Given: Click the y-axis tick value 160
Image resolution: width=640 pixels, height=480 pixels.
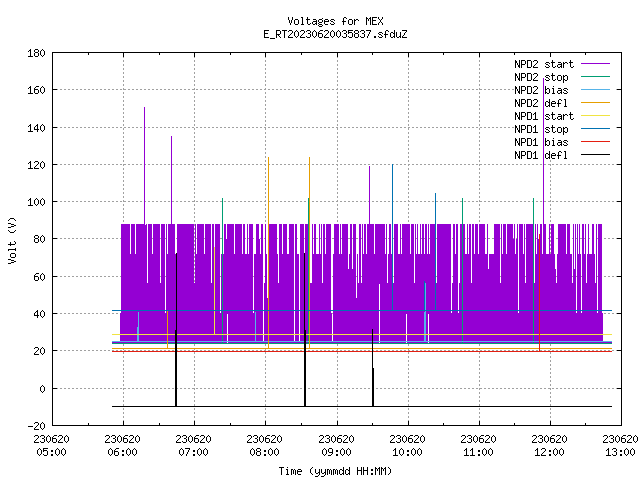Looking at the screenshot, I should pyautogui.click(x=36, y=90).
